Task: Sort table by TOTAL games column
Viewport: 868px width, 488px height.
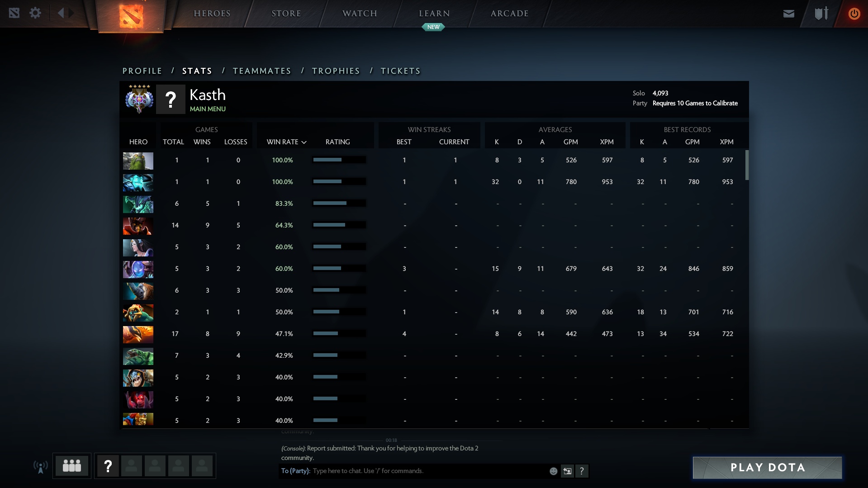Action: 173,142
